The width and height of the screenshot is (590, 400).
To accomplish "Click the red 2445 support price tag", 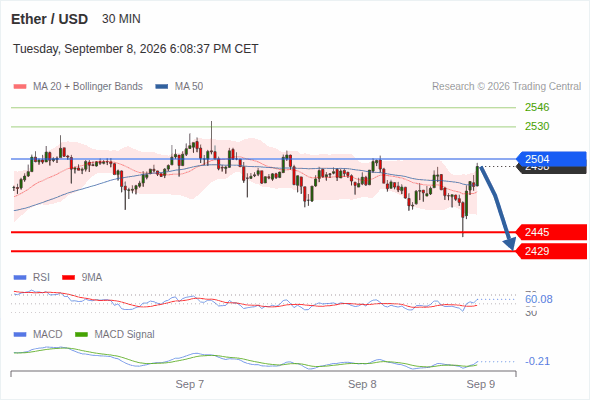I will (551, 232).
